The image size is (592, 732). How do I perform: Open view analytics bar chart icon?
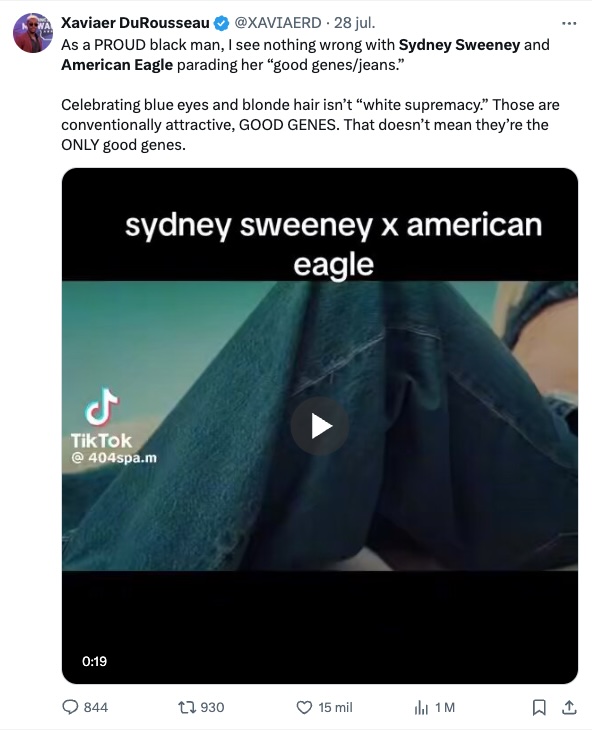421,707
